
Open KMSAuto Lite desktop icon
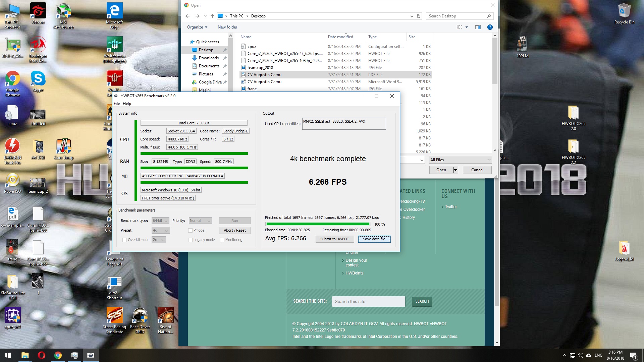tap(12, 287)
